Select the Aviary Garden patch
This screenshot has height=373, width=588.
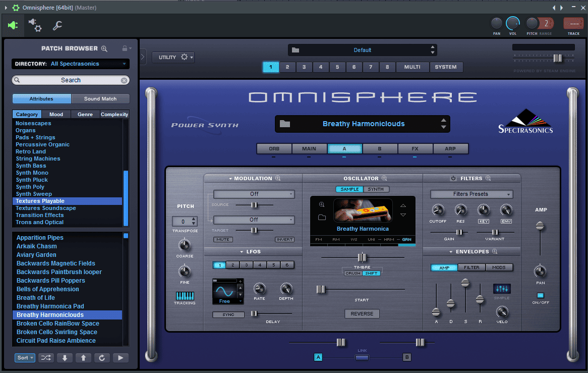[36, 255]
